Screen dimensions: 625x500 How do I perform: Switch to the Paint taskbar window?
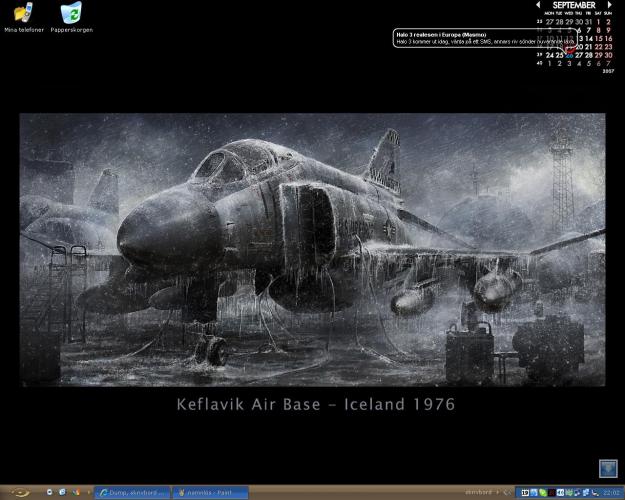point(208,492)
